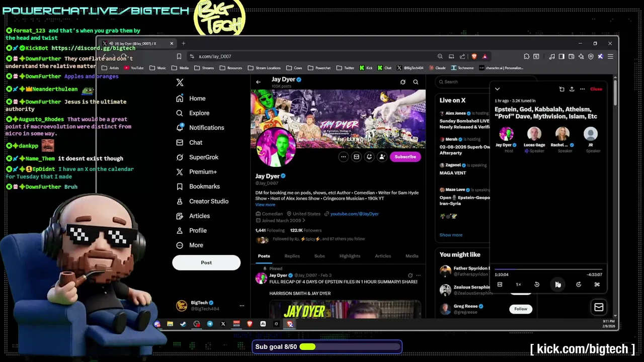Click the white Post button
The width and height of the screenshot is (644, 362).
point(206,262)
